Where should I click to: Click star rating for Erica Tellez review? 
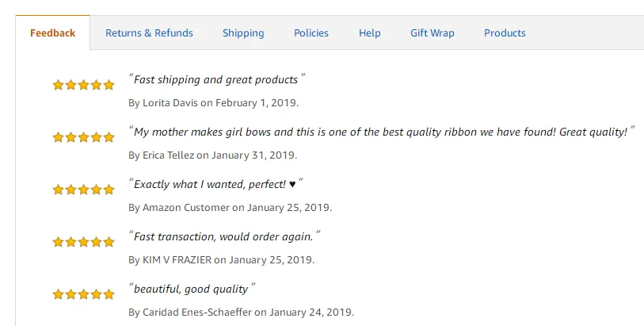(x=83, y=137)
